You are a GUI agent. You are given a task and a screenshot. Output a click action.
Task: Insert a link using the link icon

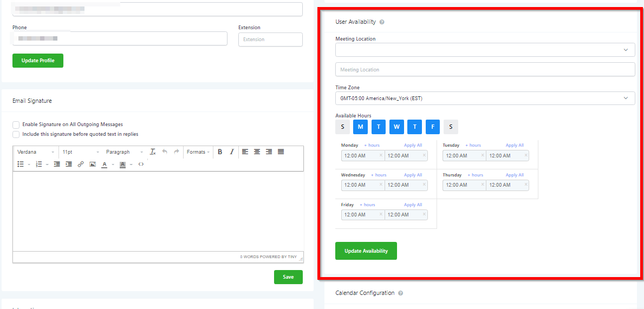point(81,164)
